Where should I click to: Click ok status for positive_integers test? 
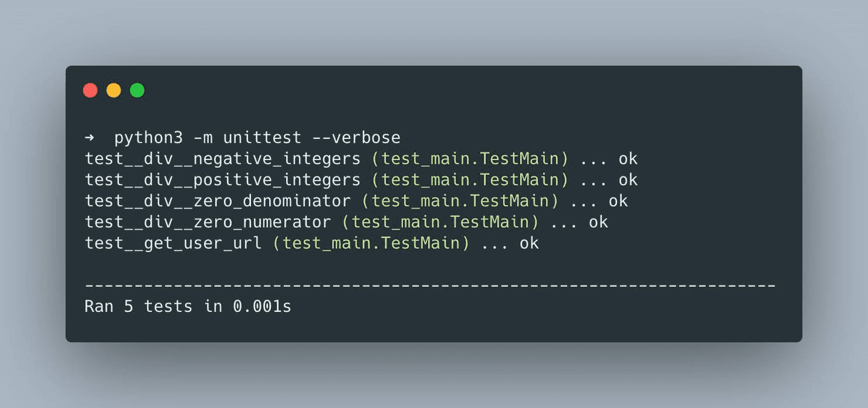click(628, 180)
